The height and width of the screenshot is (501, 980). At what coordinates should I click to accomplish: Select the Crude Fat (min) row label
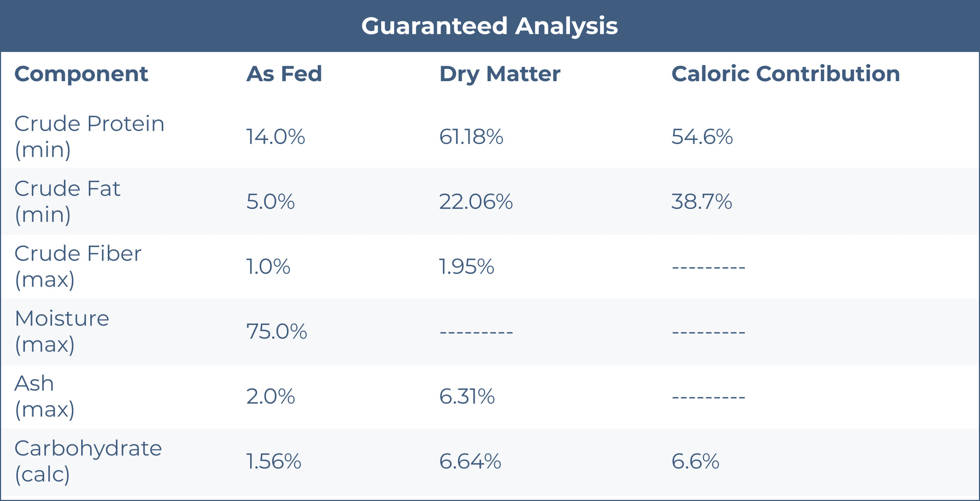(67, 201)
